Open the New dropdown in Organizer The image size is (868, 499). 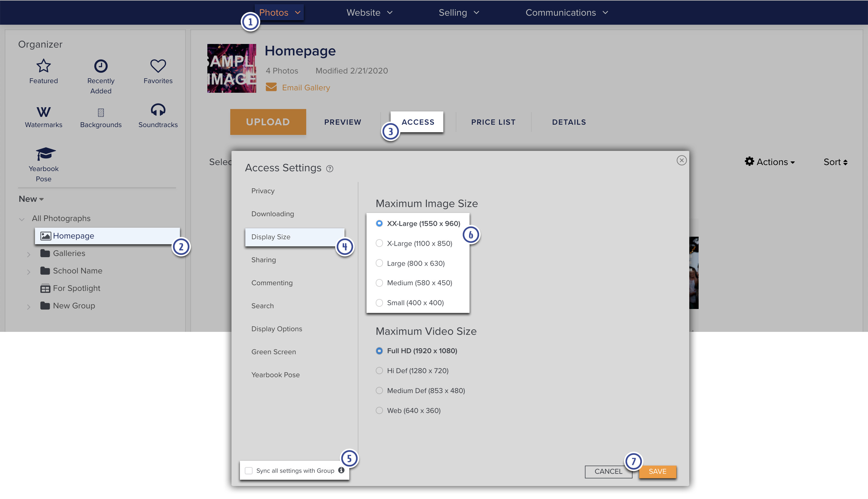31,199
